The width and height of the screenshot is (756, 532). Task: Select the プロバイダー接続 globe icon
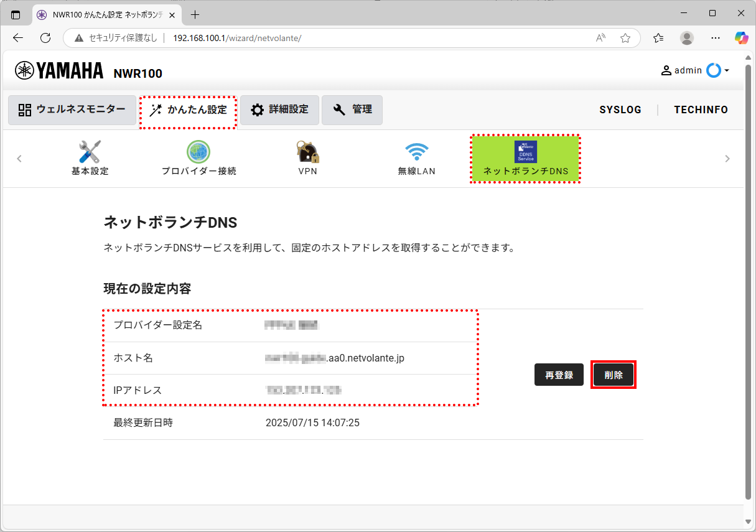coord(198,152)
